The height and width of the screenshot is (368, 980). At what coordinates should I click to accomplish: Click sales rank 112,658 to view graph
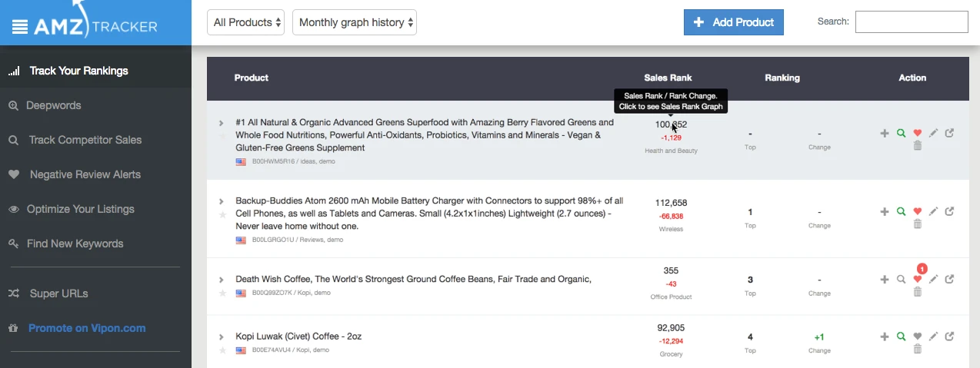pyautogui.click(x=671, y=203)
